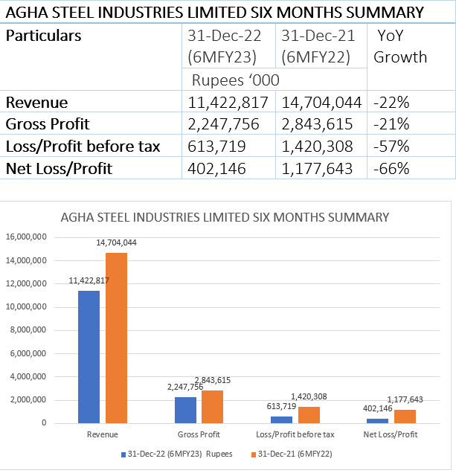Image resolution: width=456 pixels, height=476 pixels.
Task: Click the orange Revenue bar for 31-Dec-21
Action: pos(116,338)
